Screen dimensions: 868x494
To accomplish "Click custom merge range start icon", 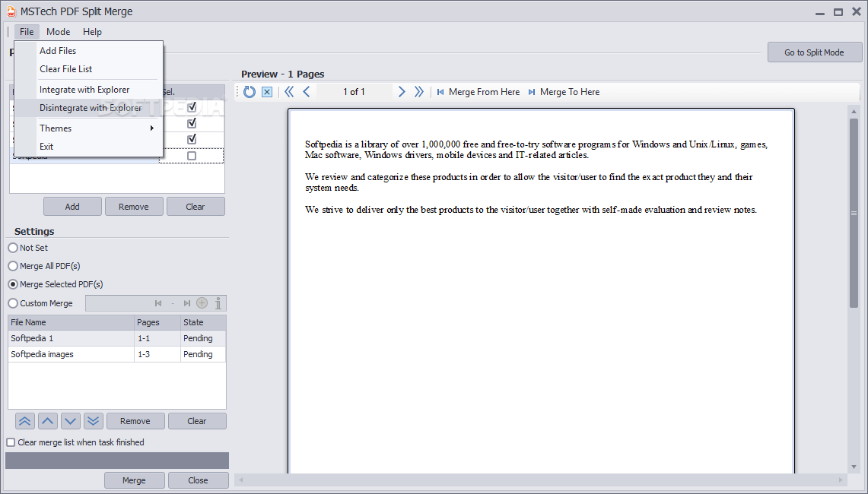I will point(158,303).
